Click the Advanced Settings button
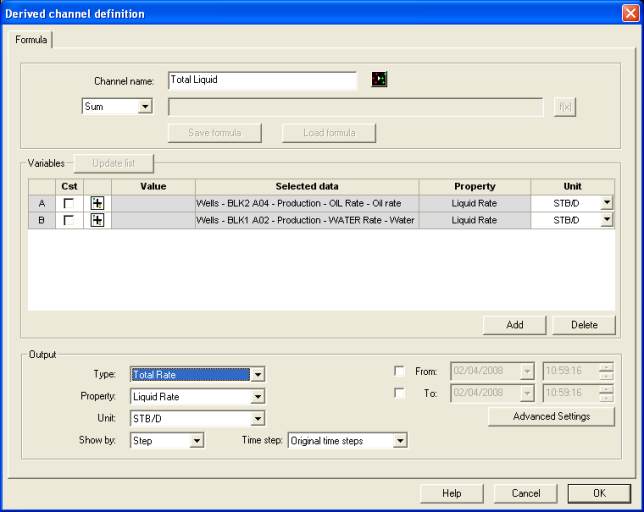This screenshot has width=644, height=512. [551, 417]
